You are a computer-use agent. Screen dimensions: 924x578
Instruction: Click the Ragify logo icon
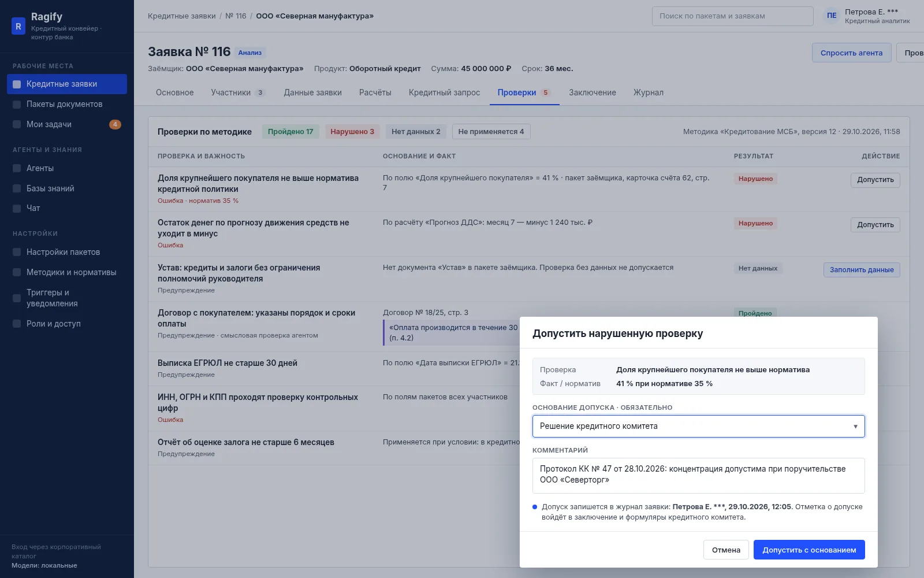click(18, 26)
